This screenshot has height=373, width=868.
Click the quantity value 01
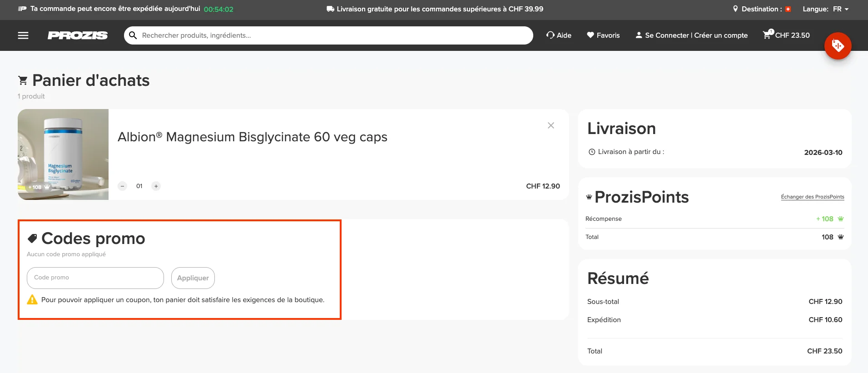pos(139,186)
